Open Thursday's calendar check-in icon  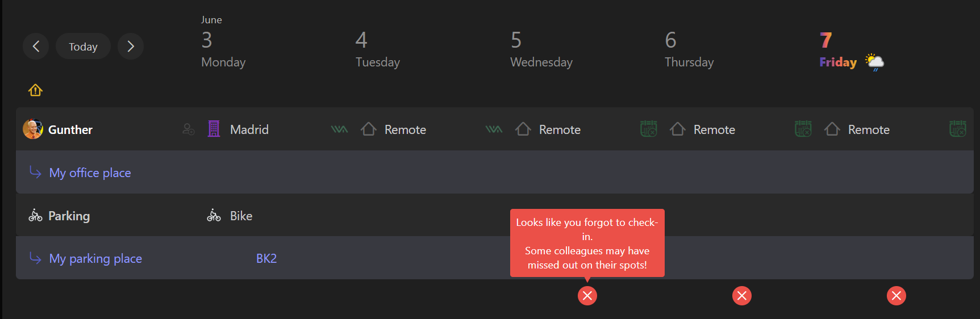[803, 129]
